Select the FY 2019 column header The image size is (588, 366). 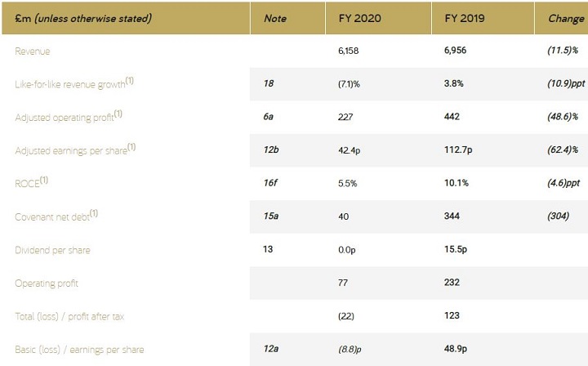(464, 18)
